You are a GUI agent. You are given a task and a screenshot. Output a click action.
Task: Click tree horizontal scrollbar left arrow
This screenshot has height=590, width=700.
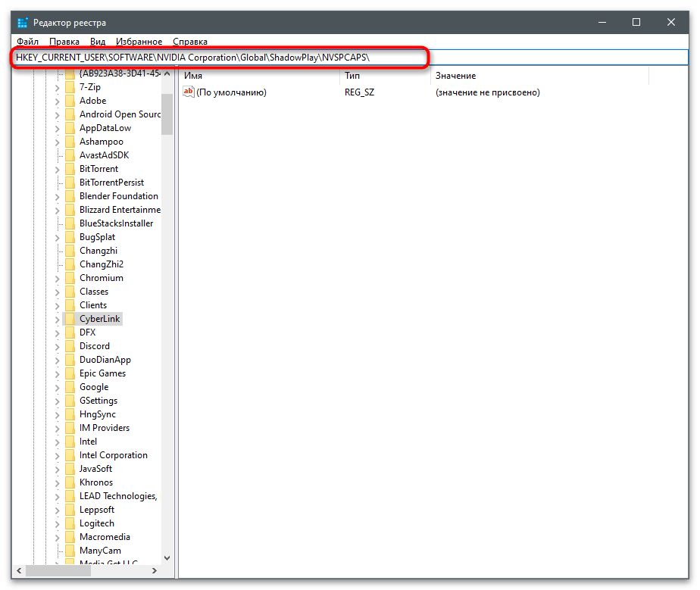pyautogui.click(x=19, y=570)
